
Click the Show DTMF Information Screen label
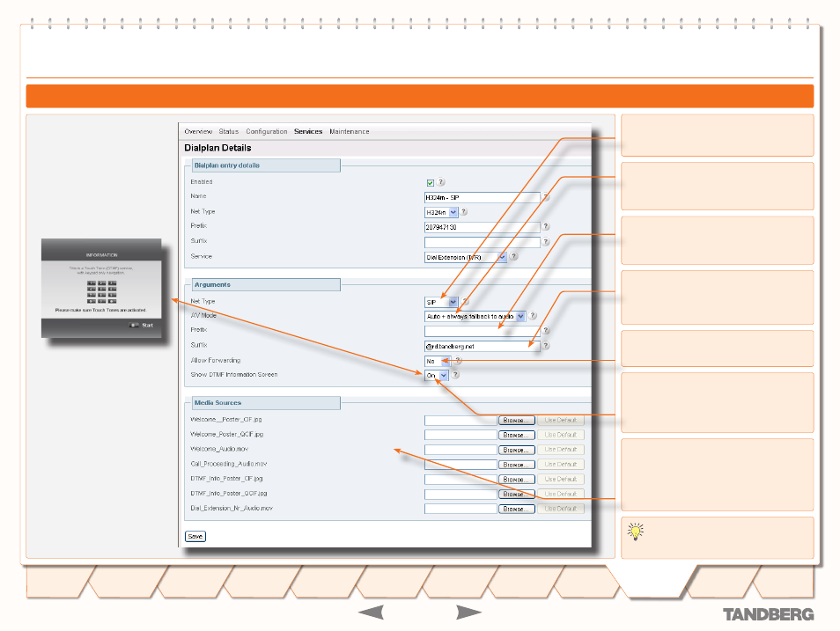coord(234,375)
